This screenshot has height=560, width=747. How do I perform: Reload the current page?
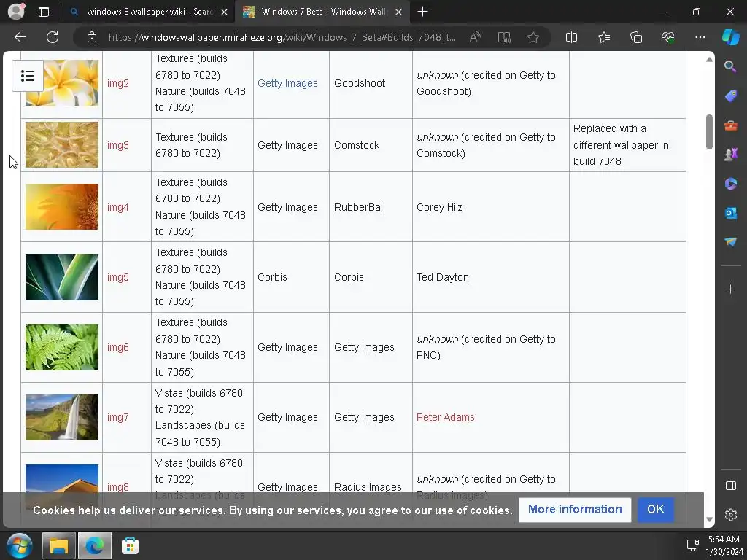(x=53, y=37)
